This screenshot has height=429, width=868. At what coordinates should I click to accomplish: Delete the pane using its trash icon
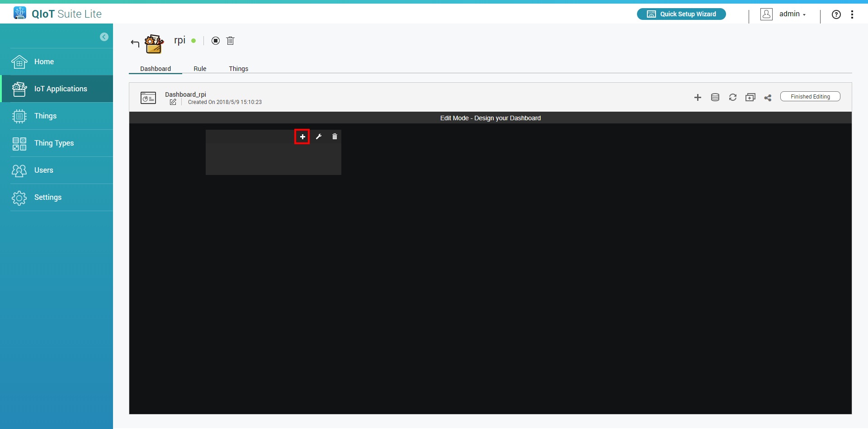pyautogui.click(x=335, y=137)
